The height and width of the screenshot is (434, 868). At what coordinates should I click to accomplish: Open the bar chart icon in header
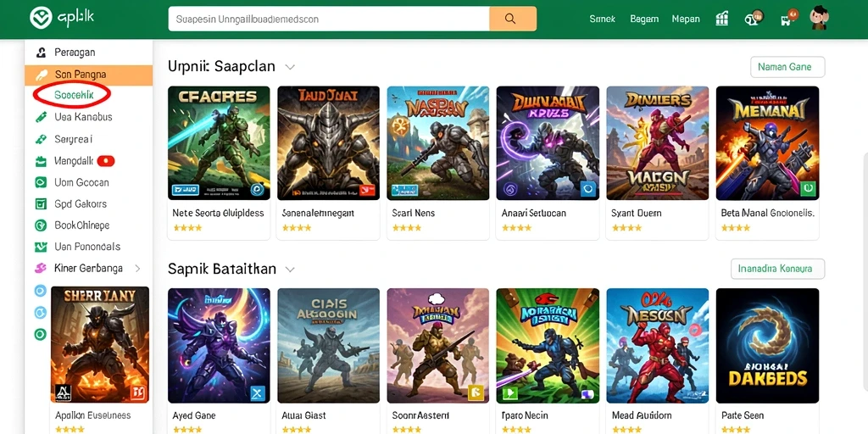pyautogui.click(x=722, y=19)
